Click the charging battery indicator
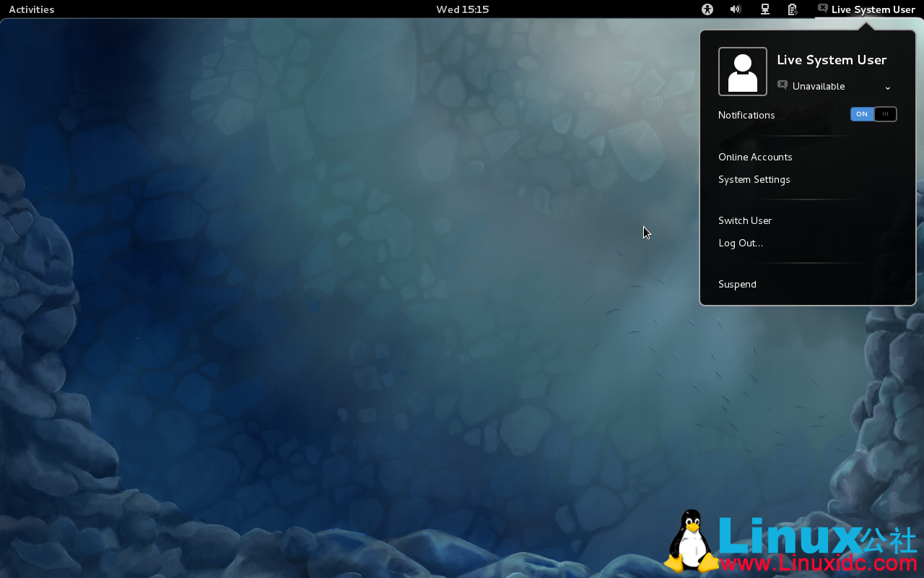The width and height of the screenshot is (924, 578). 792,9
